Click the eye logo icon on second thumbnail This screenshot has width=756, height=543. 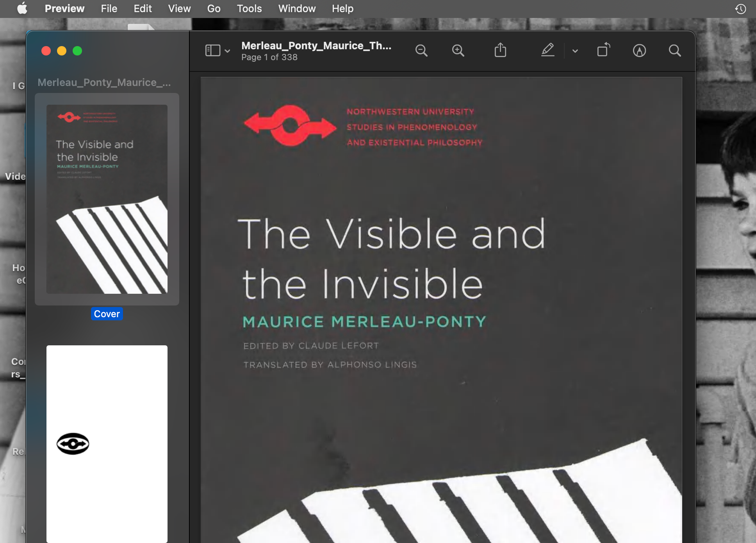point(73,444)
